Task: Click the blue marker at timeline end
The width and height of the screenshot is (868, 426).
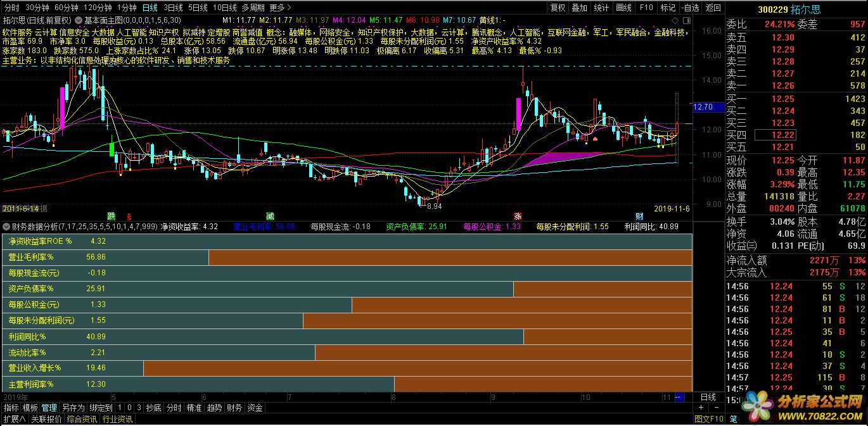Action: coord(679,397)
